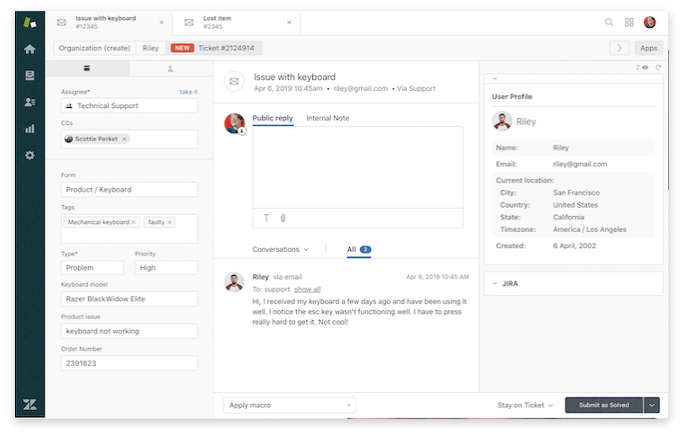
Task: Open the Issue with keyboard #12345 tab
Action: (x=109, y=22)
